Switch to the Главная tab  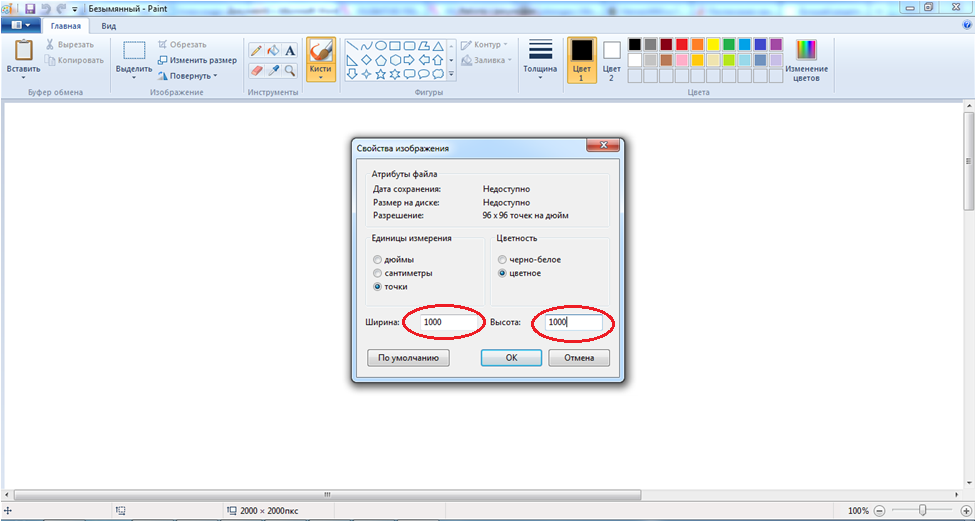tap(66, 26)
